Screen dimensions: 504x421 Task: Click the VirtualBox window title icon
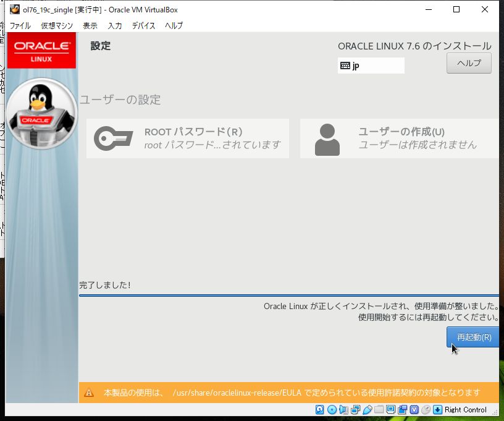coord(14,10)
